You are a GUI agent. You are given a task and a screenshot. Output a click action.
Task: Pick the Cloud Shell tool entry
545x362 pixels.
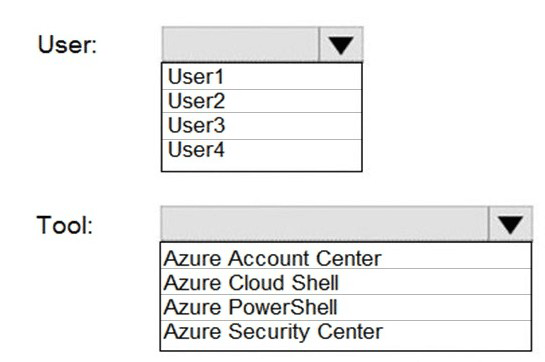click(346, 282)
